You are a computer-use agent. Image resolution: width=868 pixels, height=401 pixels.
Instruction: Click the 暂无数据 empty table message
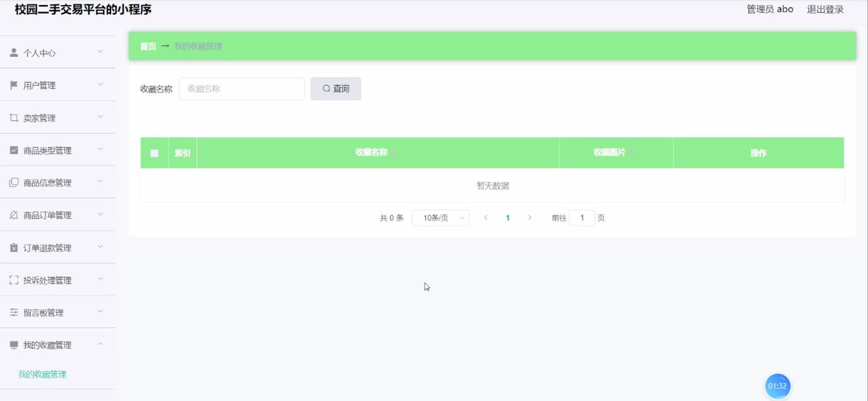pos(493,186)
